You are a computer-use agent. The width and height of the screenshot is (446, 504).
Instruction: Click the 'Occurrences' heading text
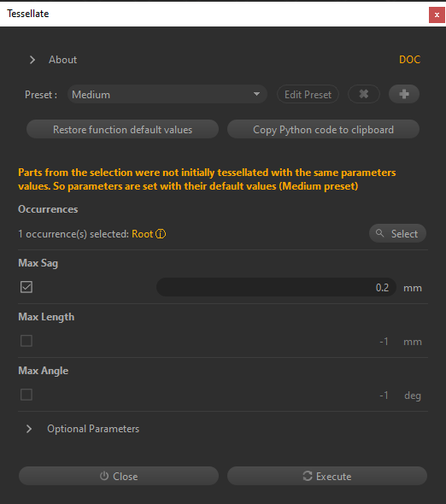[48, 209]
